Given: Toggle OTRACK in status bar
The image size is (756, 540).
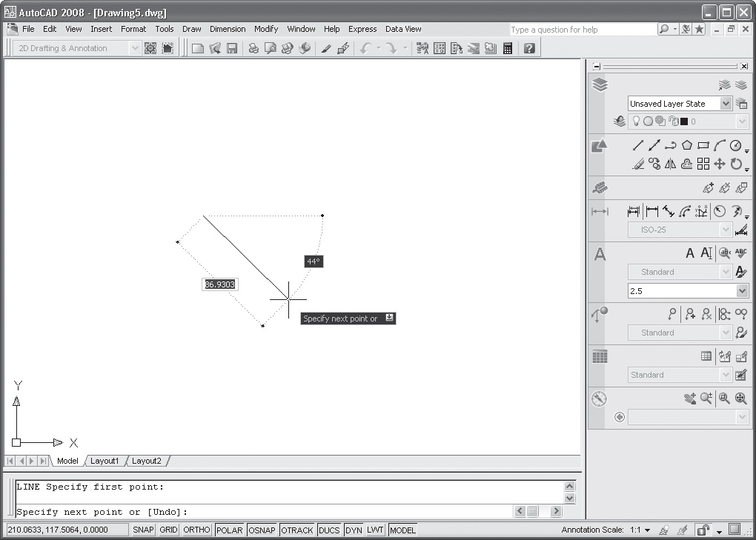Looking at the screenshot, I should click(x=297, y=530).
